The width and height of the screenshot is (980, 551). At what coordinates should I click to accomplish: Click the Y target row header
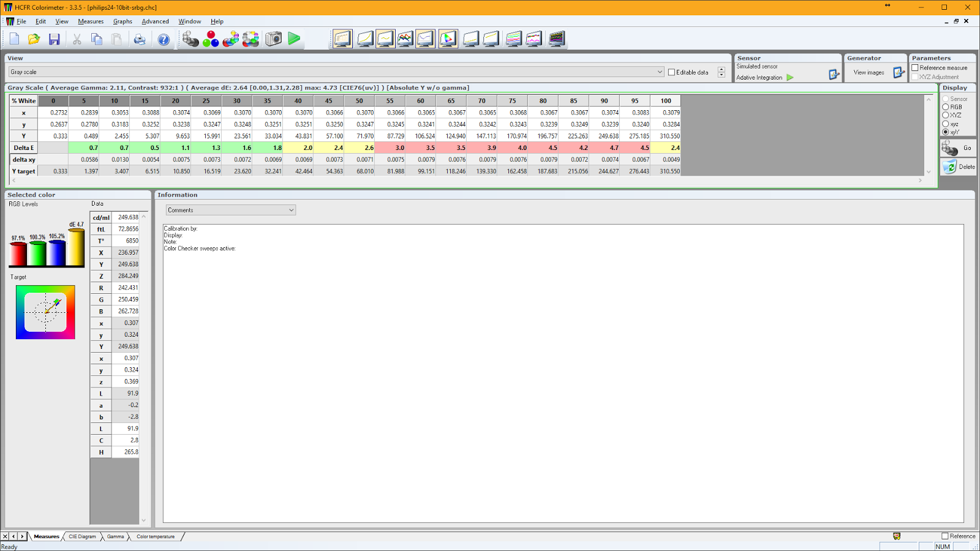click(x=24, y=171)
